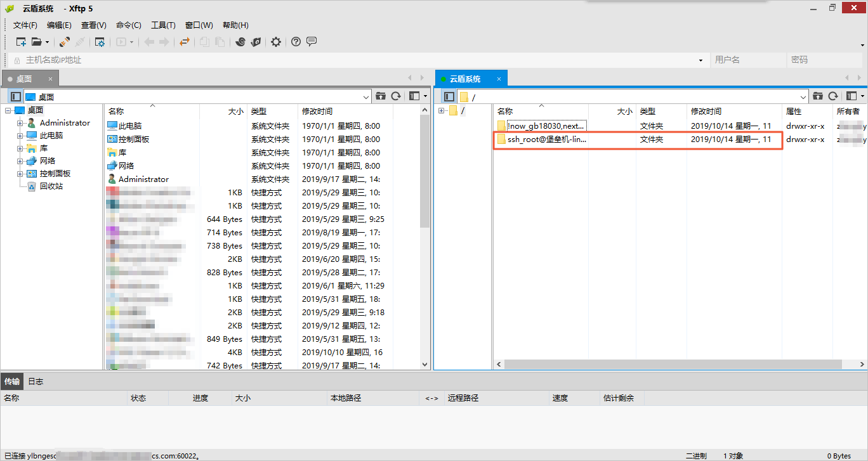
Task: Open the host address history dropdown
Action: click(700, 60)
